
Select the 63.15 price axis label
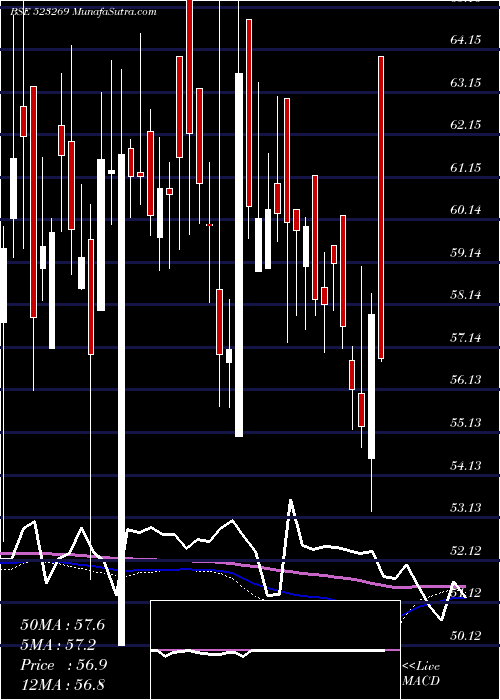pos(466,83)
